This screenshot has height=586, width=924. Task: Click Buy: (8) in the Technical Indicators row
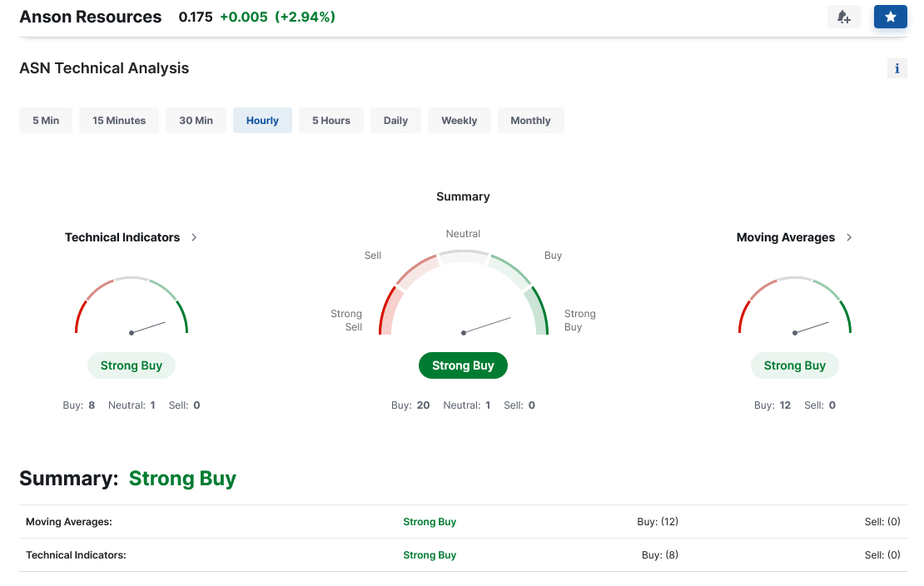(x=660, y=554)
